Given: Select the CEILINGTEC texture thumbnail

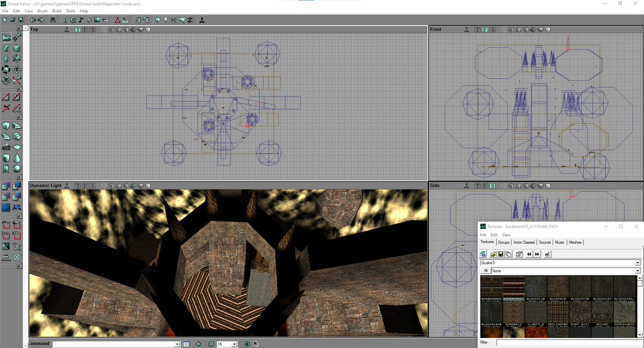Looking at the screenshot, I should click(557, 314).
